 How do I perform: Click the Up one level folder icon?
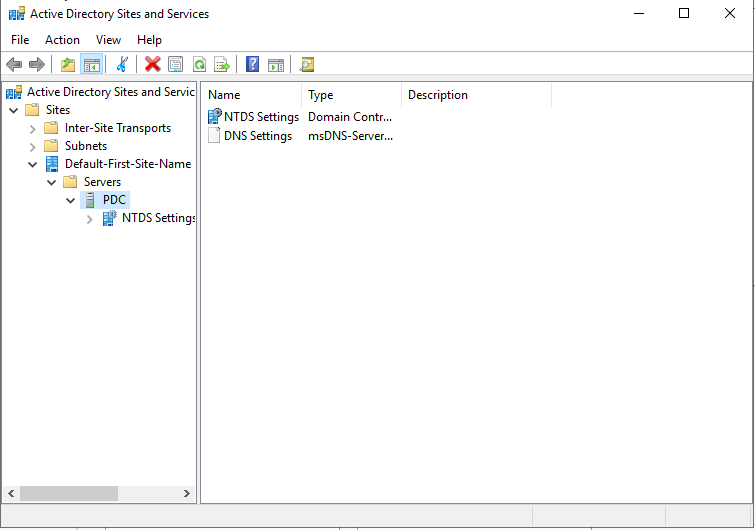68,64
